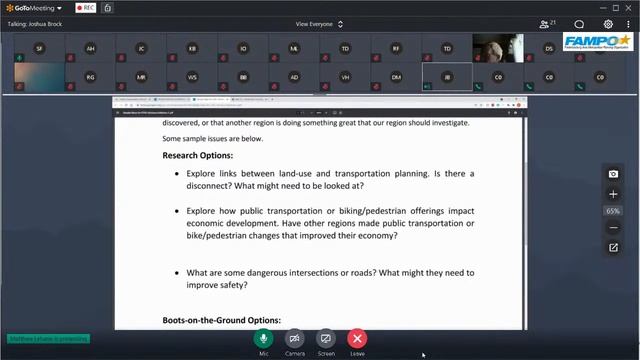
Task: Open the chat bubble icon
Action: pyautogui.click(x=579, y=24)
